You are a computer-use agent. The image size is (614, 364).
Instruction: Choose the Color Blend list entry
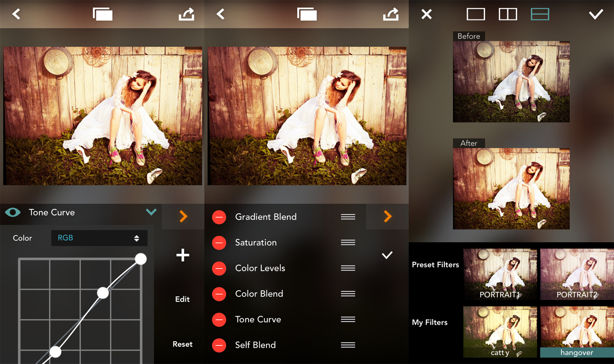coord(259,294)
